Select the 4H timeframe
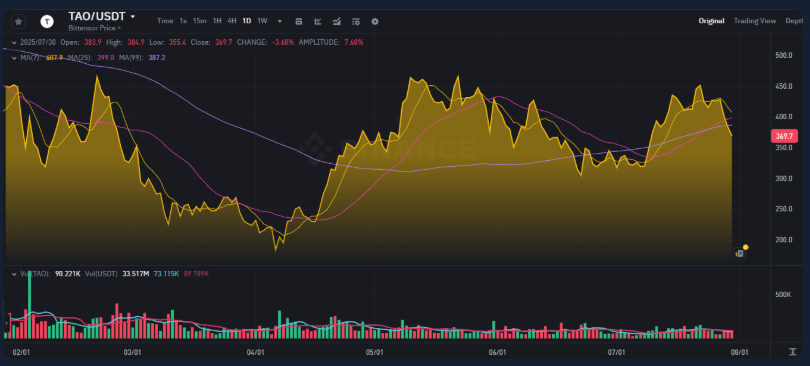 click(x=232, y=21)
